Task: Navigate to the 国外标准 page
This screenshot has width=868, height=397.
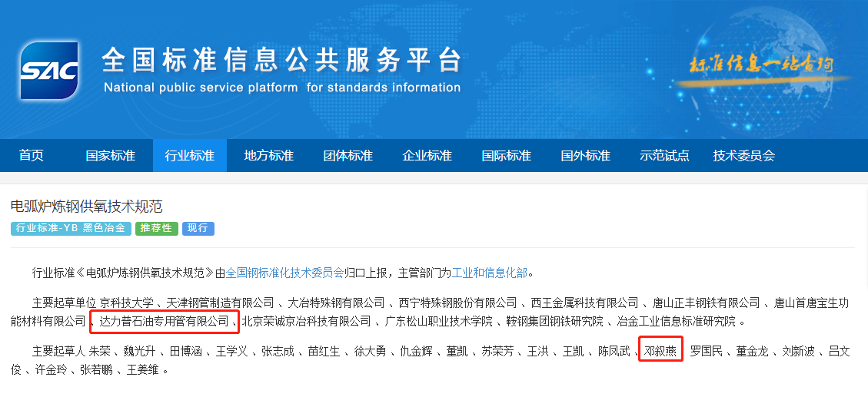Action: pyautogui.click(x=585, y=156)
